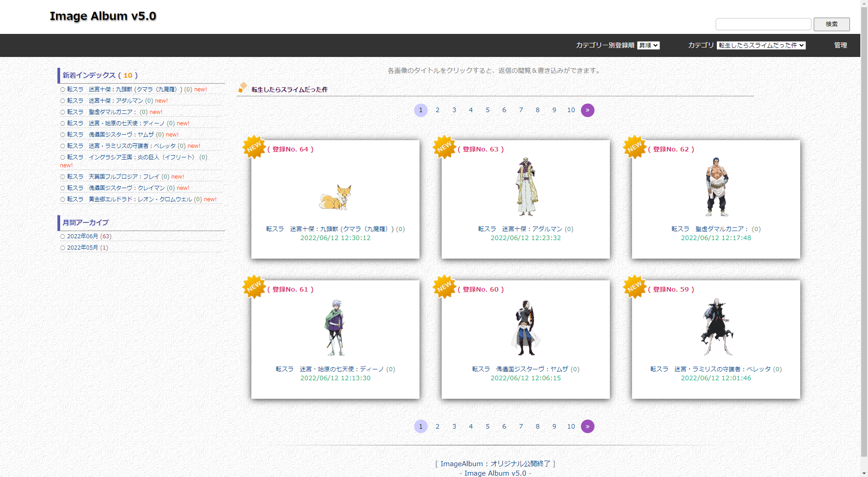Open card title 迷宮・始原の七天使：ディーノ
Screen dimensions: 868x477
[330, 369]
